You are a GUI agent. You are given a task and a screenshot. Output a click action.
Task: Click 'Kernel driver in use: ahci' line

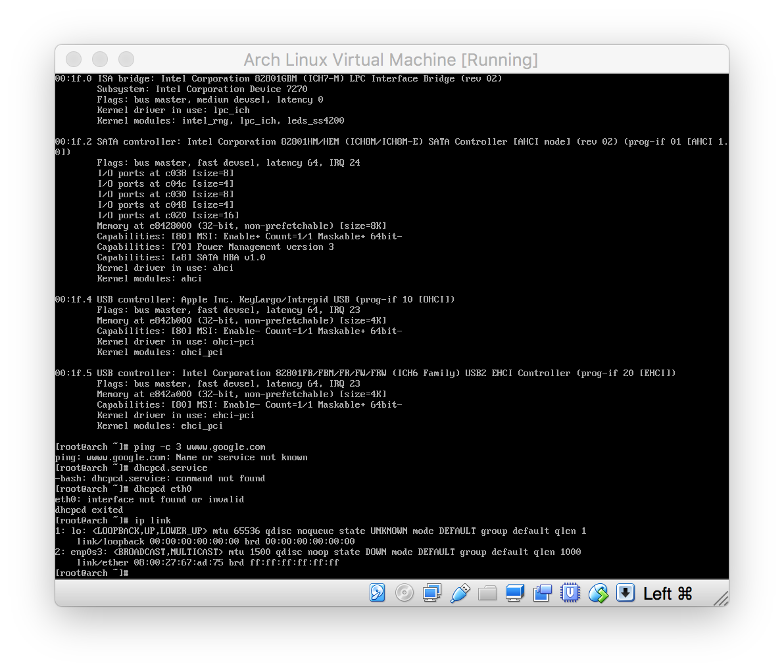pyautogui.click(x=165, y=268)
